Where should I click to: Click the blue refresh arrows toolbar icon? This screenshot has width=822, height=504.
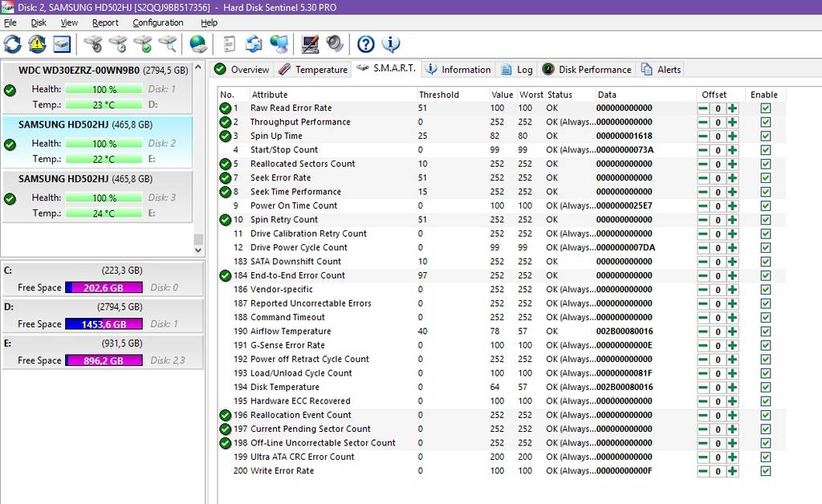tap(13, 44)
